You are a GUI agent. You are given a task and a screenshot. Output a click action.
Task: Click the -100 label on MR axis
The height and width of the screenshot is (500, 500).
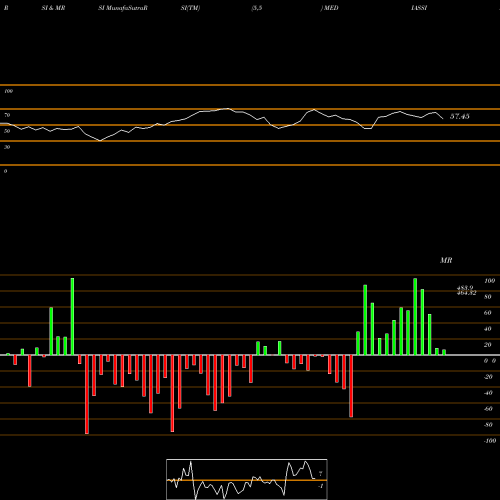pyautogui.click(x=490, y=441)
